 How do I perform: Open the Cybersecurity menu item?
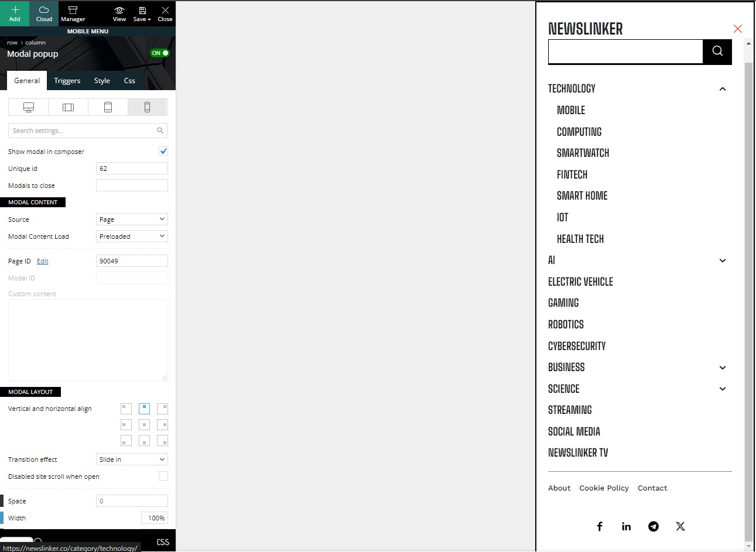[577, 346]
